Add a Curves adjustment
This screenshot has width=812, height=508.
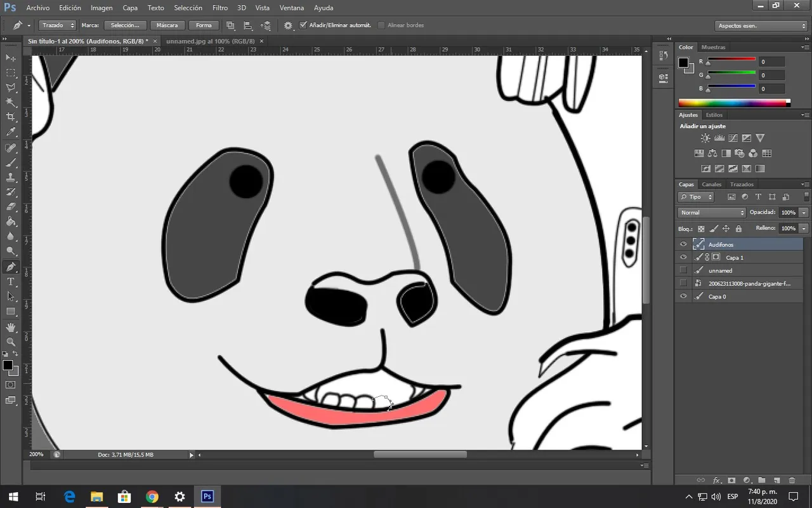733,138
